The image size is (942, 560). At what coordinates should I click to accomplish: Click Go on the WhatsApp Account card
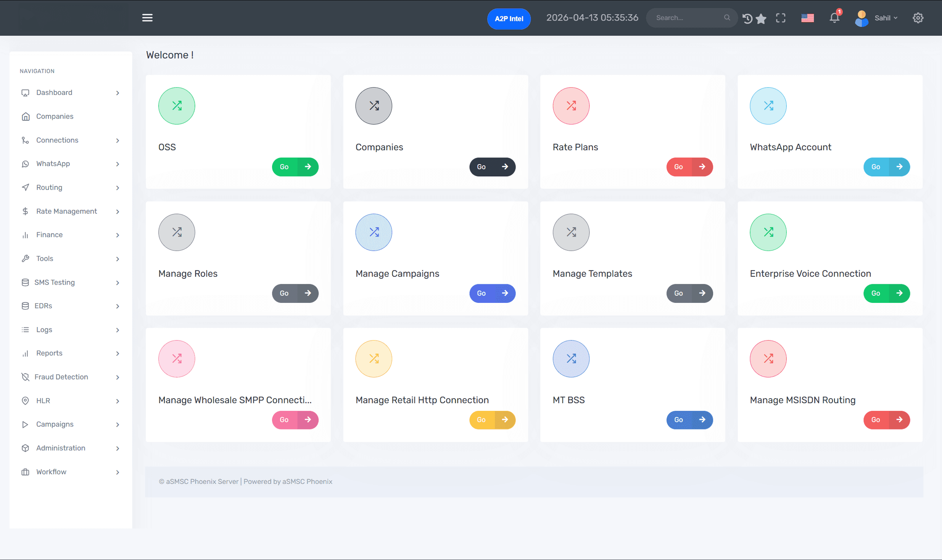coord(887,167)
